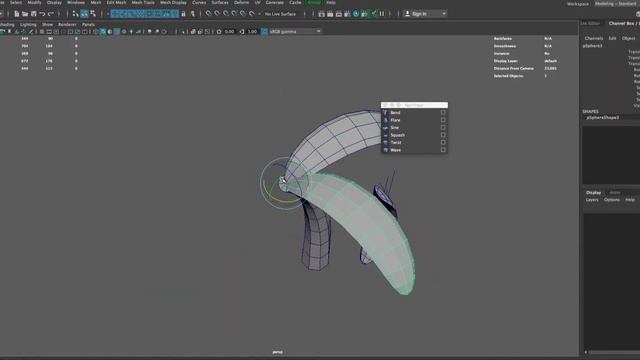Click the Flare deformer icon

(385, 120)
